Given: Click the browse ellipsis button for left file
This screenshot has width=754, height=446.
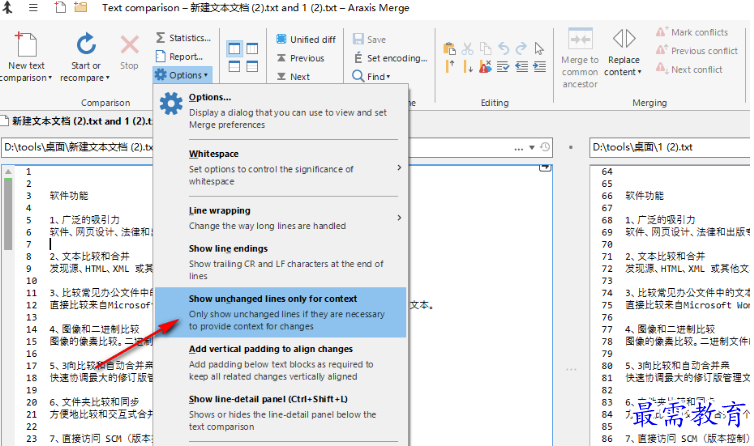Looking at the screenshot, I should click(518, 148).
